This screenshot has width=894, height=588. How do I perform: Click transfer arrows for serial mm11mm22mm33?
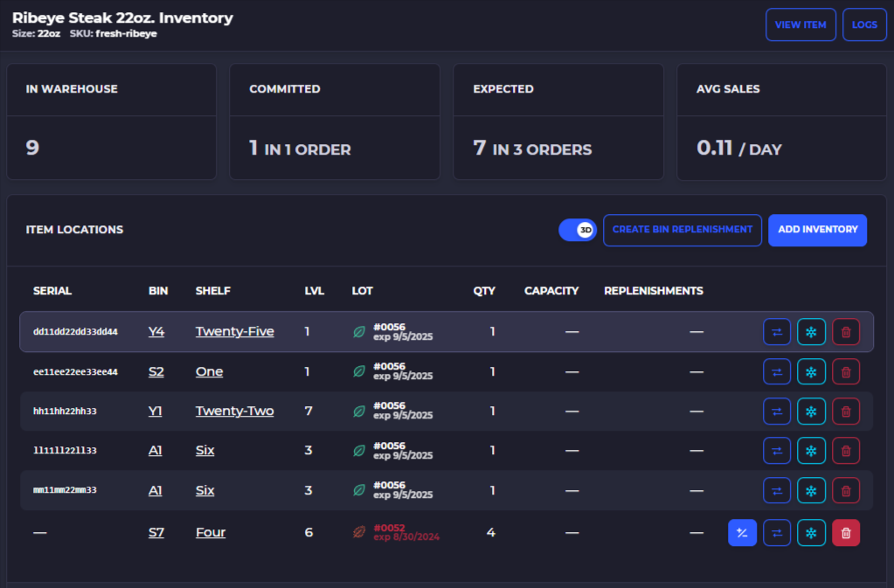[777, 490]
